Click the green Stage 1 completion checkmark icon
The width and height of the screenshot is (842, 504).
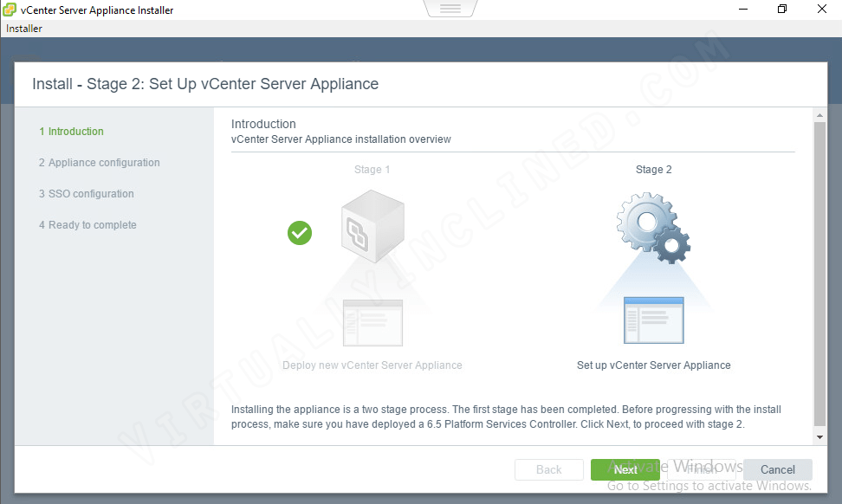299,233
